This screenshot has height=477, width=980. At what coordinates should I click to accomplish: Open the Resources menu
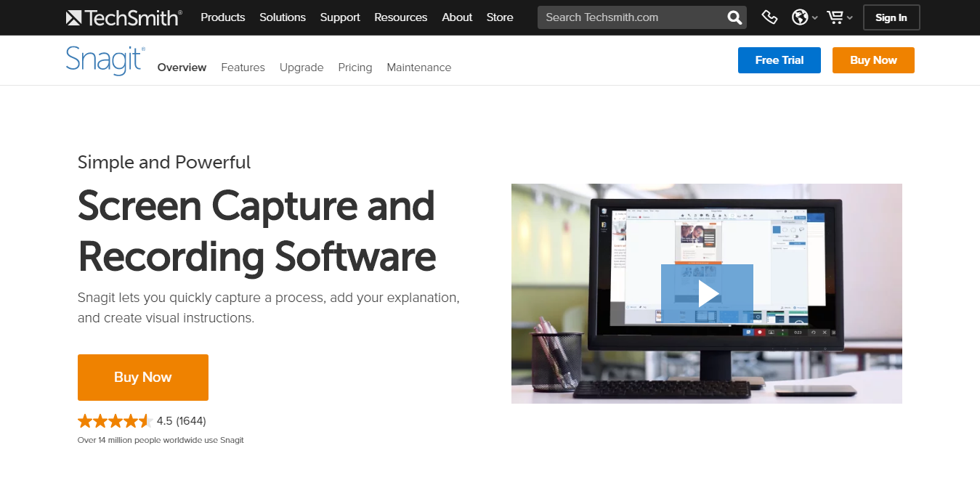[401, 17]
